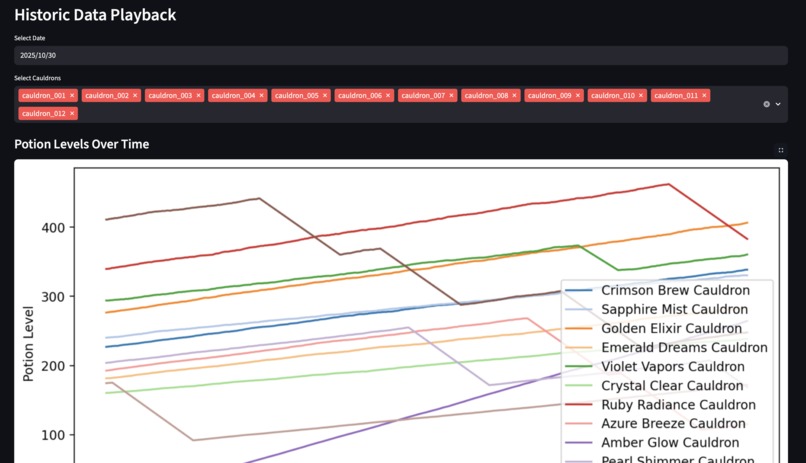Clear all selected cauldrons icon
Screen dimensions: 806x463
click(x=766, y=104)
